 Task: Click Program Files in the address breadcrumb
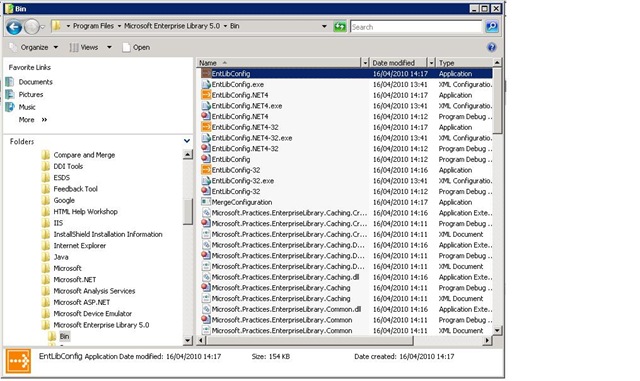(x=93, y=26)
